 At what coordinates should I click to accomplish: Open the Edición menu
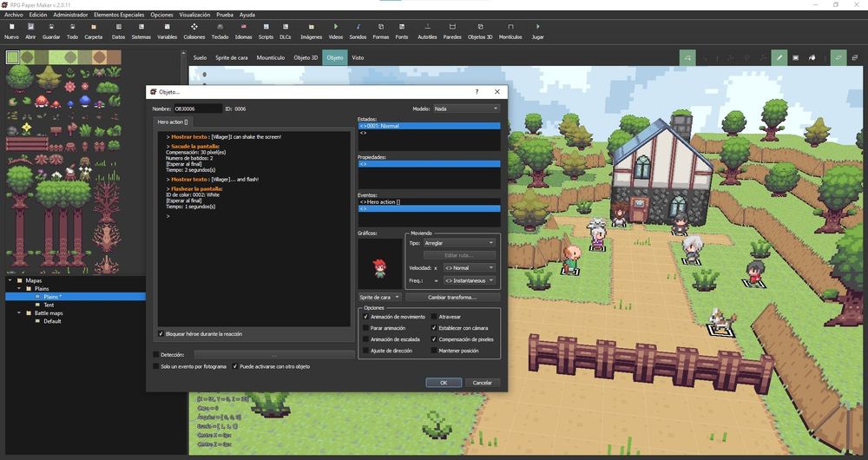click(38, 15)
